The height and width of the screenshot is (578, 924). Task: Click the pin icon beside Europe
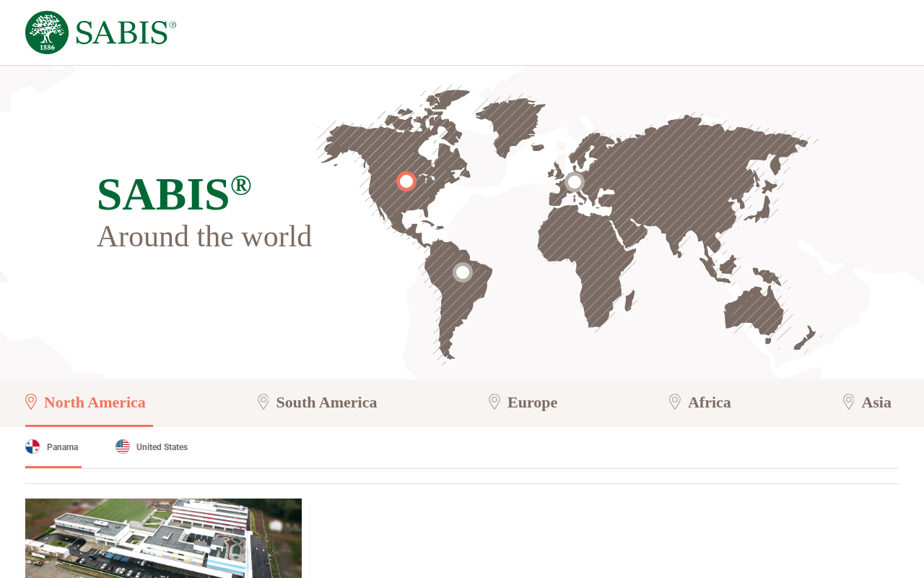pyautogui.click(x=494, y=402)
